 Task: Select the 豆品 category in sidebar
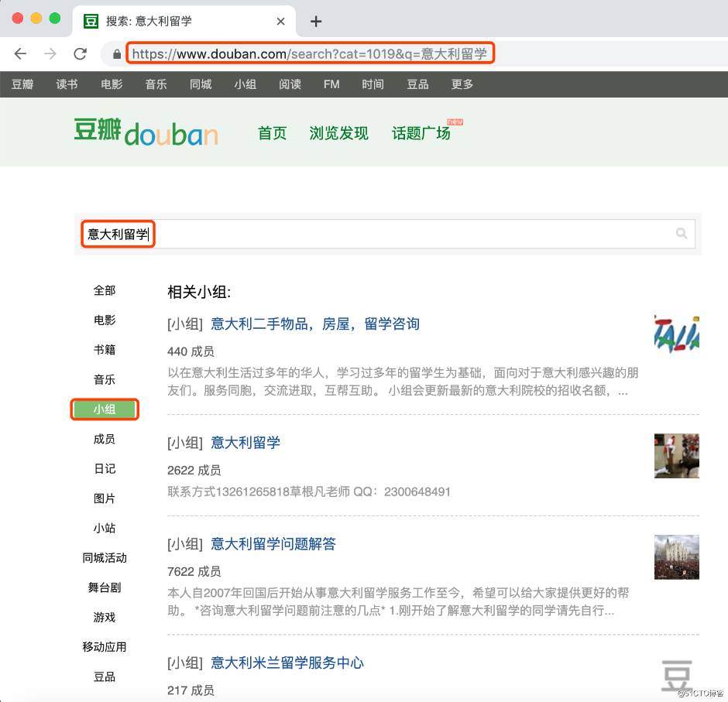pyautogui.click(x=105, y=676)
